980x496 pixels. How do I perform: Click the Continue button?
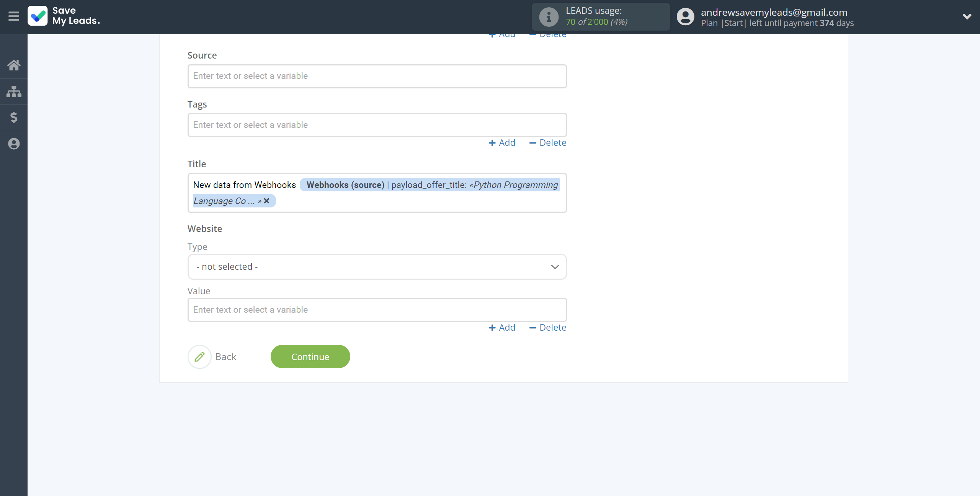(x=310, y=356)
